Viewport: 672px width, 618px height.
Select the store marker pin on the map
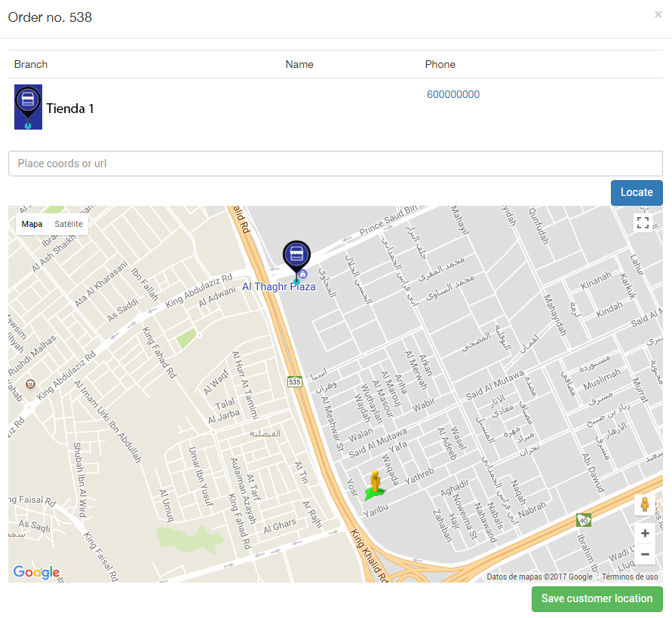pyautogui.click(x=296, y=262)
